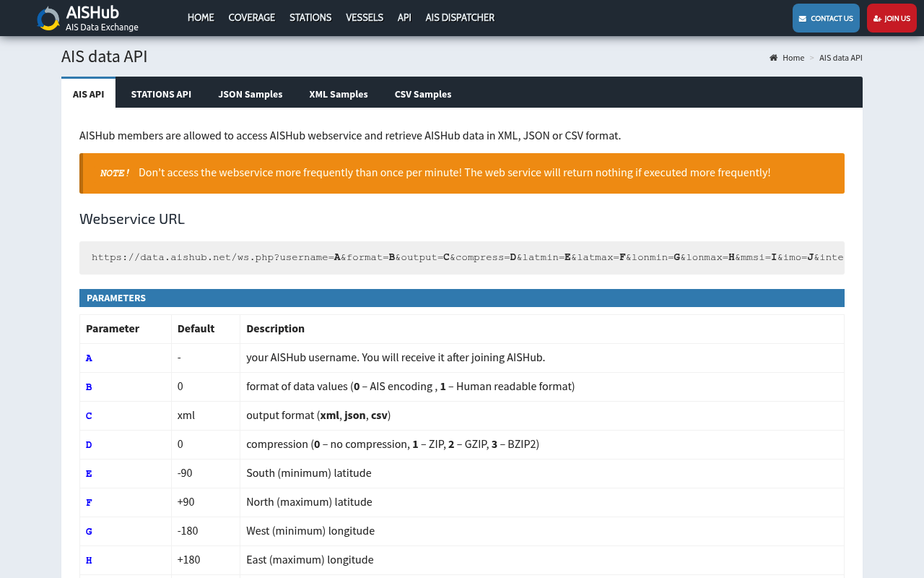This screenshot has width=924, height=578.
Task: Click parameter C in the table
Action: (89, 416)
